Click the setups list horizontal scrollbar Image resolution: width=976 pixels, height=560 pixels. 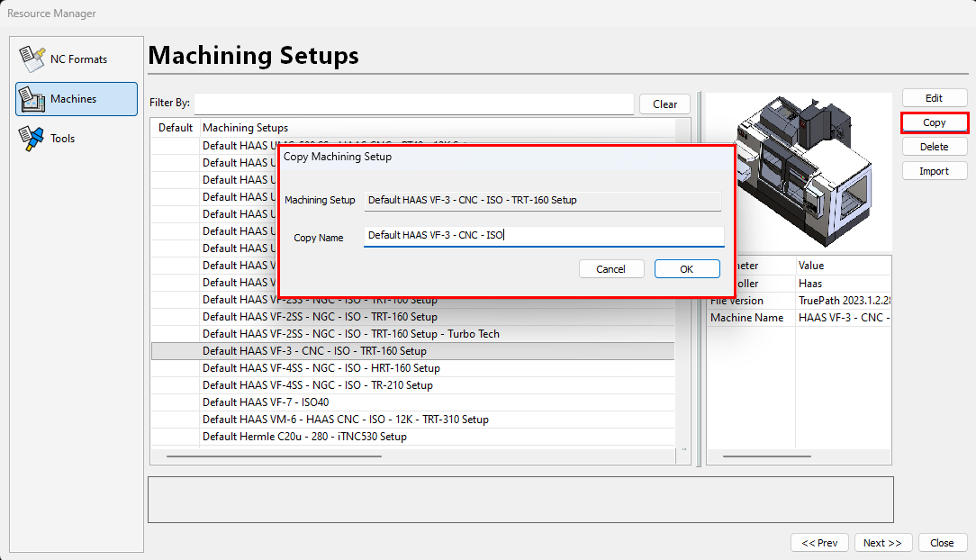[x=274, y=456]
